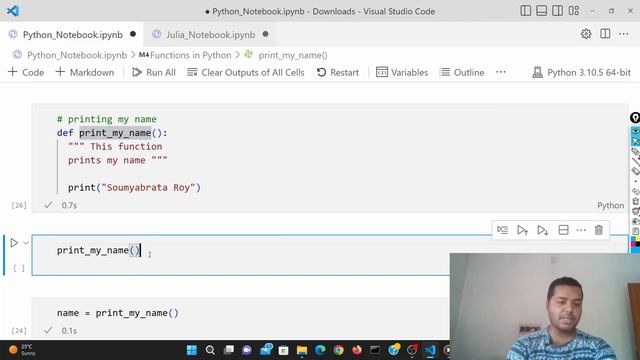Open File Explorer from the taskbar

(302, 350)
